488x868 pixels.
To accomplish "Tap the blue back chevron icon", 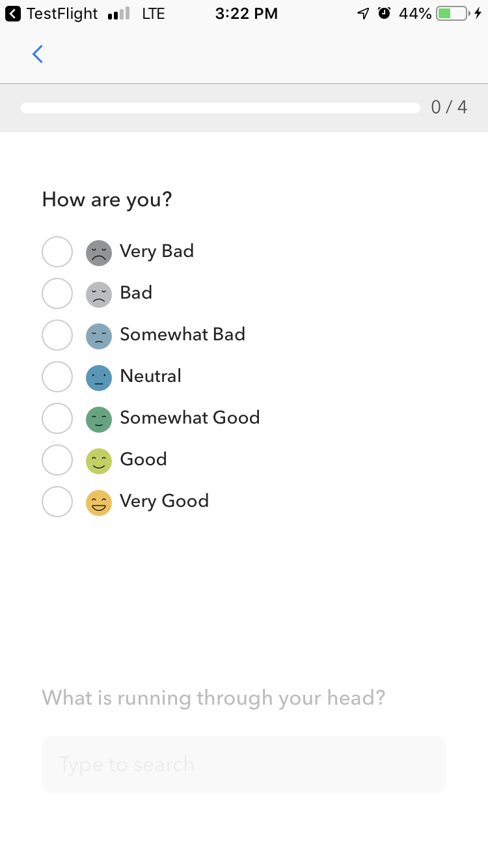I will tap(38, 54).
